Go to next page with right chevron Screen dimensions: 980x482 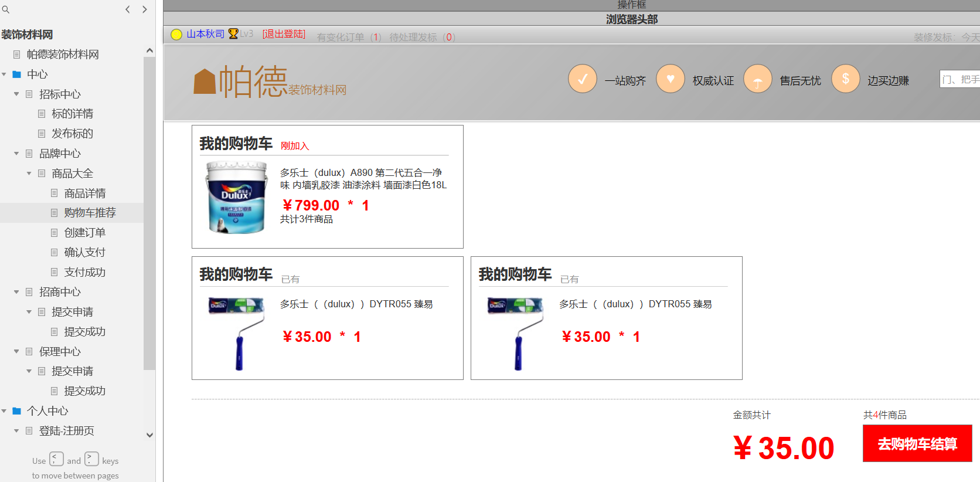(145, 9)
